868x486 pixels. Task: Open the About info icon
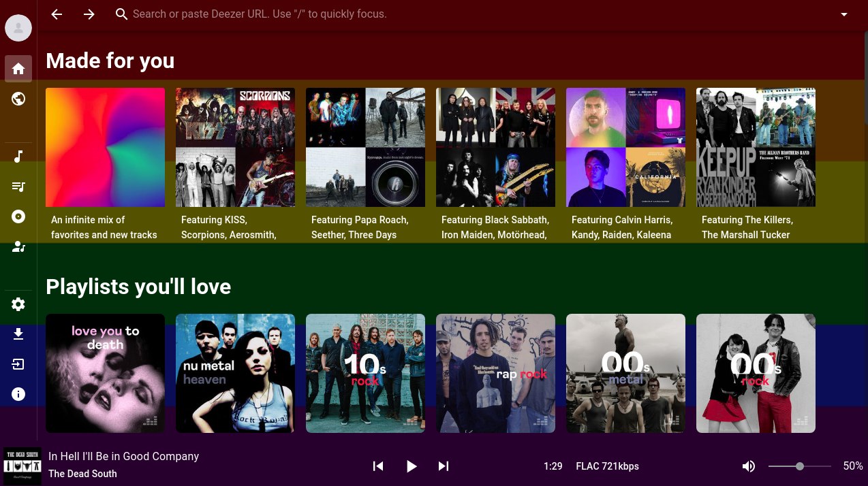18,394
